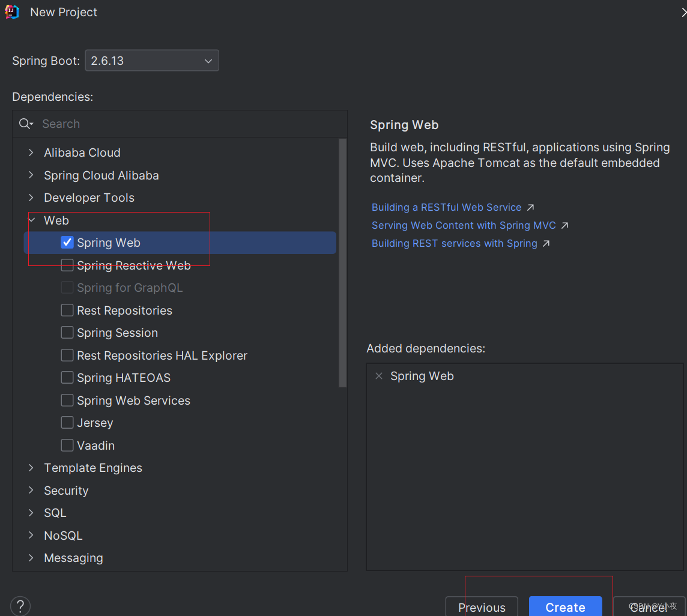Image resolution: width=687 pixels, height=616 pixels.
Task: Tick the Spring HATEOAS checkbox
Action: tap(67, 378)
